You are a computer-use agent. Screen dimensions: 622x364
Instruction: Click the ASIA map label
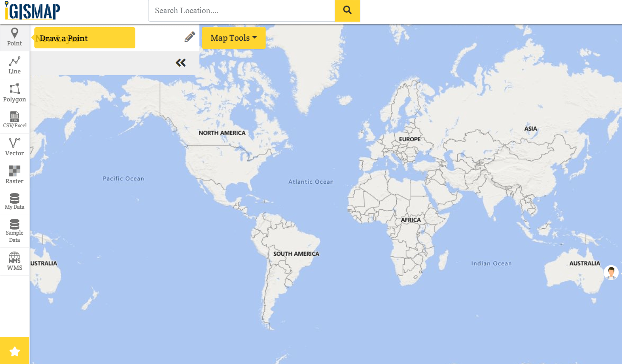pyautogui.click(x=531, y=129)
